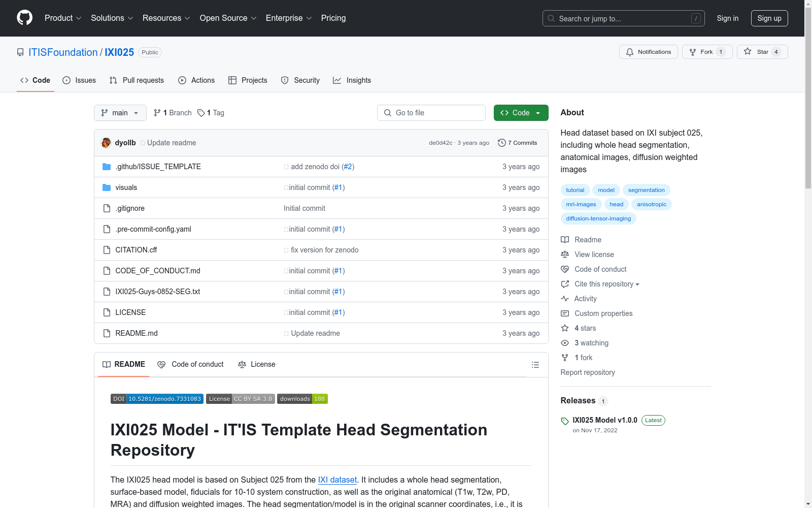Click the search magnifier icon in header

(x=551, y=18)
